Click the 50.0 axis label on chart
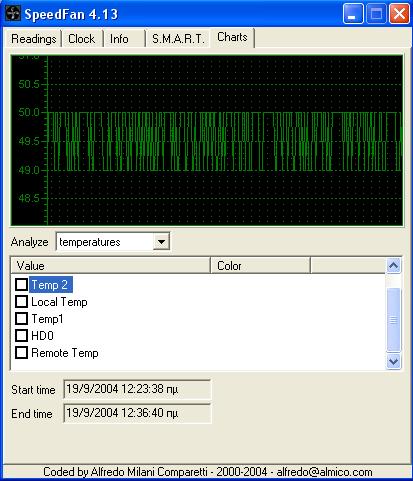This screenshot has width=413, height=481. coord(29,112)
